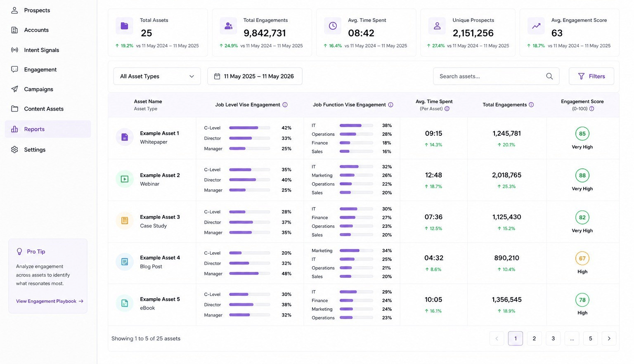This screenshot has width=634, height=364.
Task: Jump to page 5
Action: point(590,338)
